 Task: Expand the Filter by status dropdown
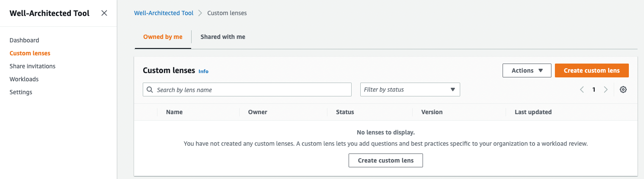pyautogui.click(x=410, y=89)
